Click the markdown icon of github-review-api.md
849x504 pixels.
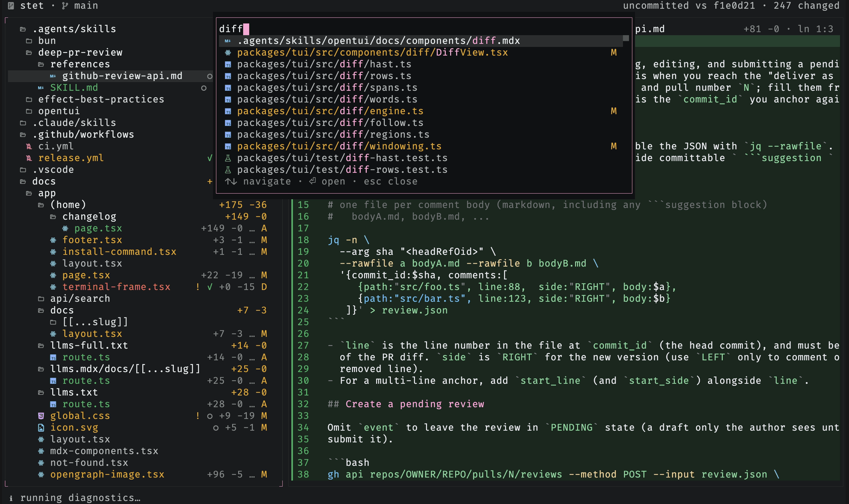pyautogui.click(x=53, y=76)
